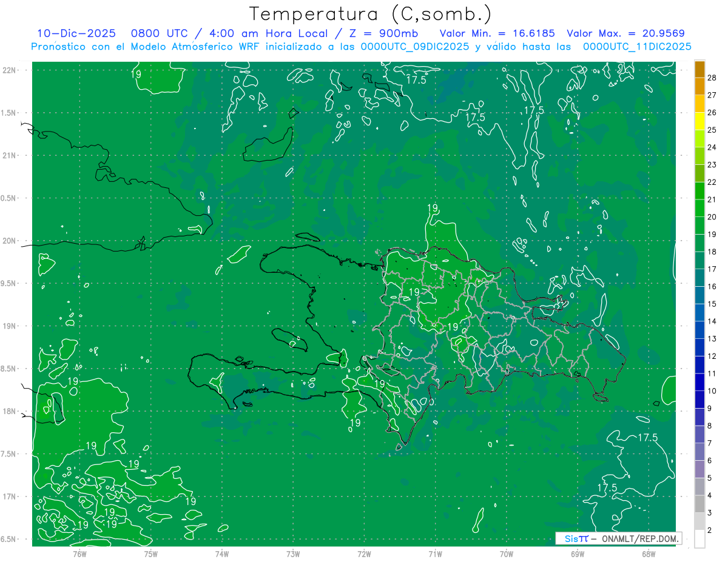Click the "15" color scale label

713,304
